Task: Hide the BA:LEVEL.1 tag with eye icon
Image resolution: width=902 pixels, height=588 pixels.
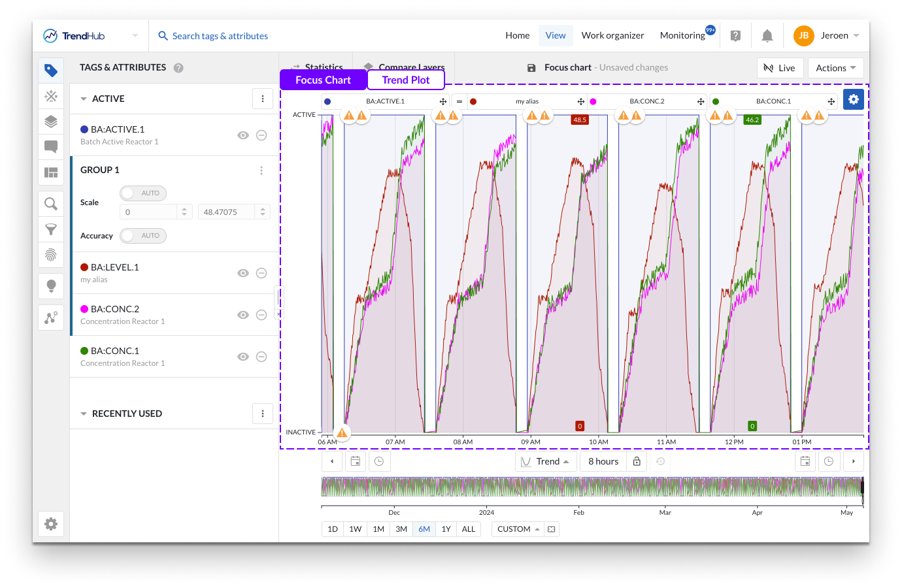Action: (x=243, y=273)
